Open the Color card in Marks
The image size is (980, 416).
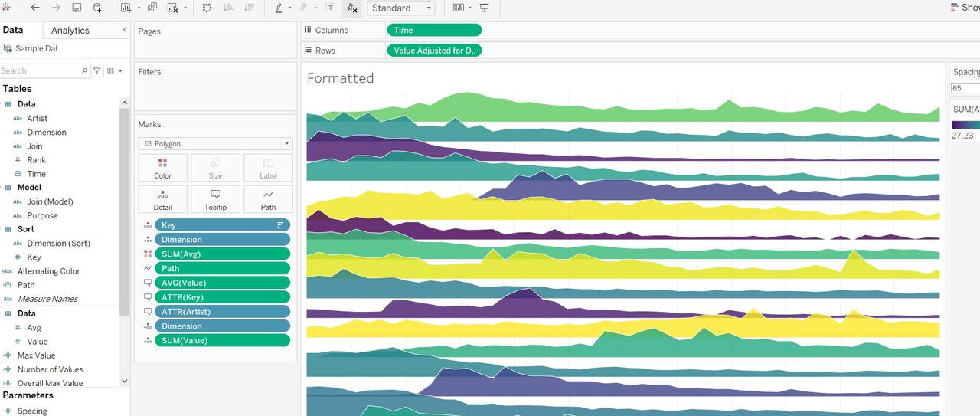(x=162, y=168)
